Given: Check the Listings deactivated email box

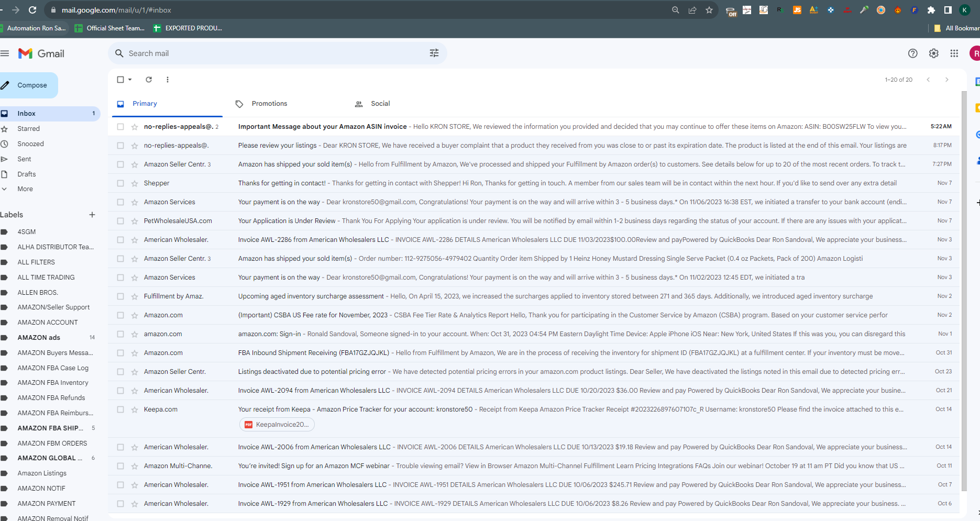Looking at the screenshot, I should click(120, 372).
